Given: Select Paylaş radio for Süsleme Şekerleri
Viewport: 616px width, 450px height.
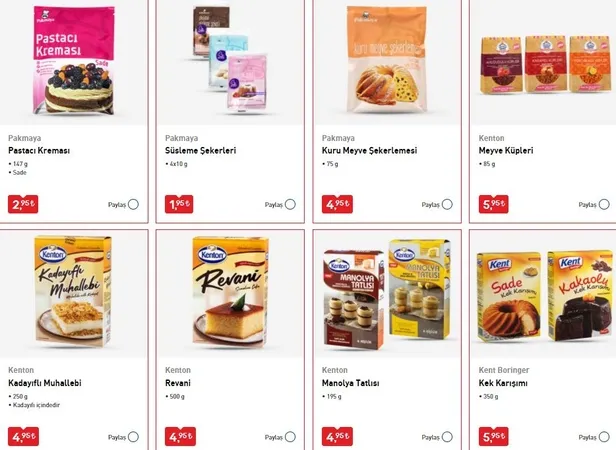Looking at the screenshot, I should (x=290, y=204).
